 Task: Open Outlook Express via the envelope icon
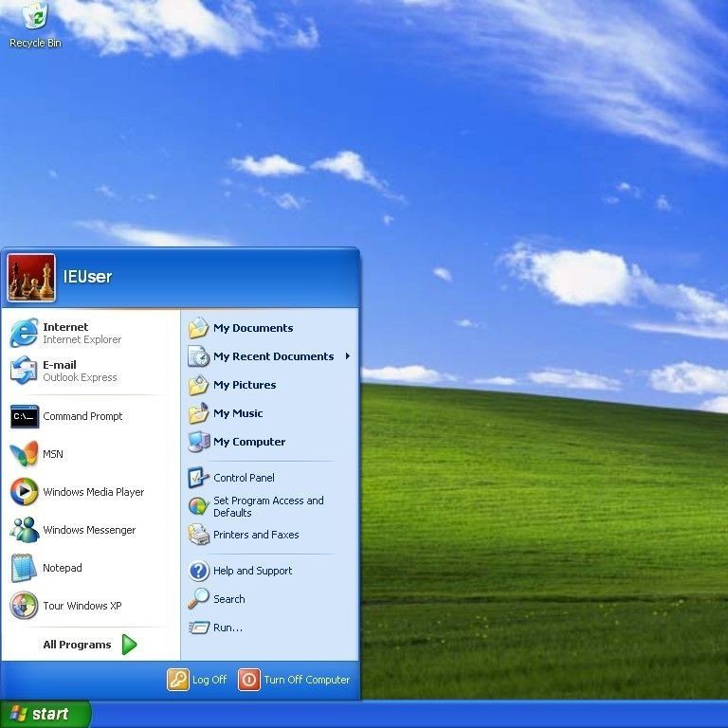(24, 371)
